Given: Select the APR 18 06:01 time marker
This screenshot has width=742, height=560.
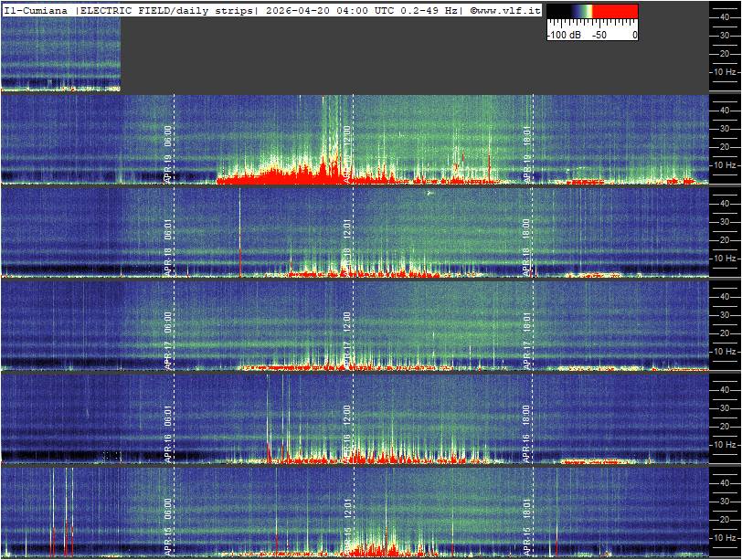Looking at the screenshot, I should pyautogui.click(x=168, y=247).
